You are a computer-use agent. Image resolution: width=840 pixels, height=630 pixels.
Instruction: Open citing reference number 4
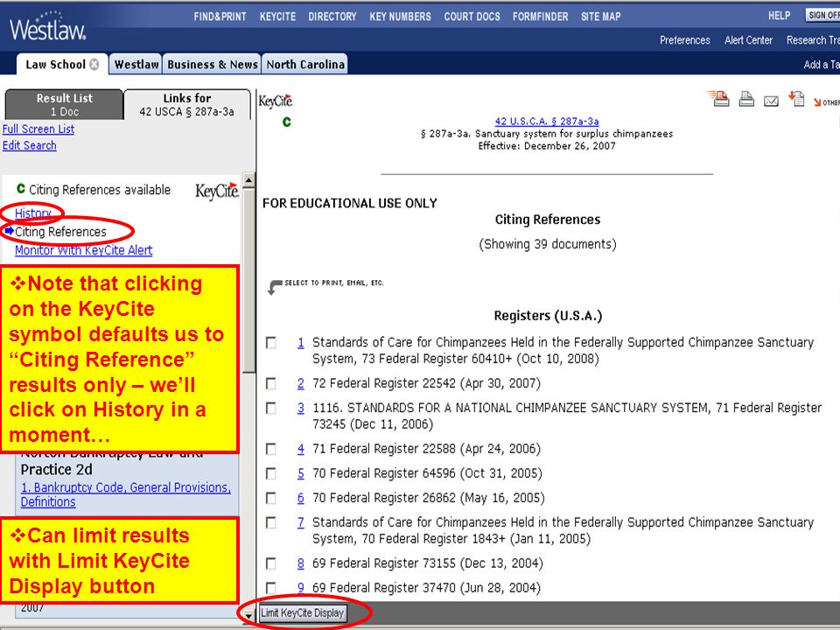pos(300,449)
